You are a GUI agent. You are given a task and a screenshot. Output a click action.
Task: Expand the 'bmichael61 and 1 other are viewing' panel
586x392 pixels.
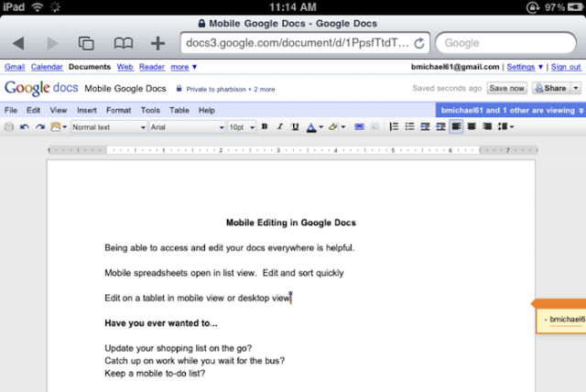click(511, 110)
